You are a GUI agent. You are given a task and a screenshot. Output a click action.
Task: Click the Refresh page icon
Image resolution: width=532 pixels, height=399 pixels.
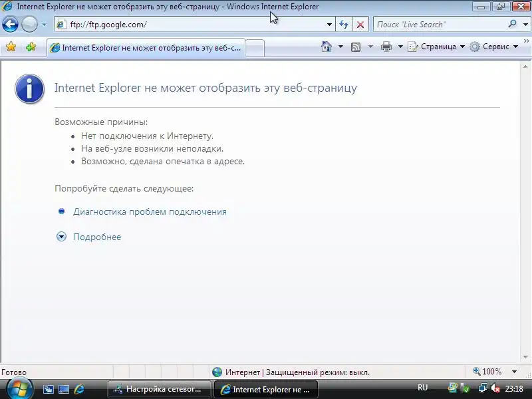(x=344, y=25)
